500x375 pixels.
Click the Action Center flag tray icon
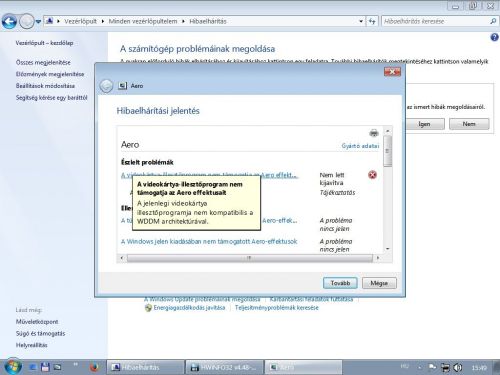pos(432,367)
